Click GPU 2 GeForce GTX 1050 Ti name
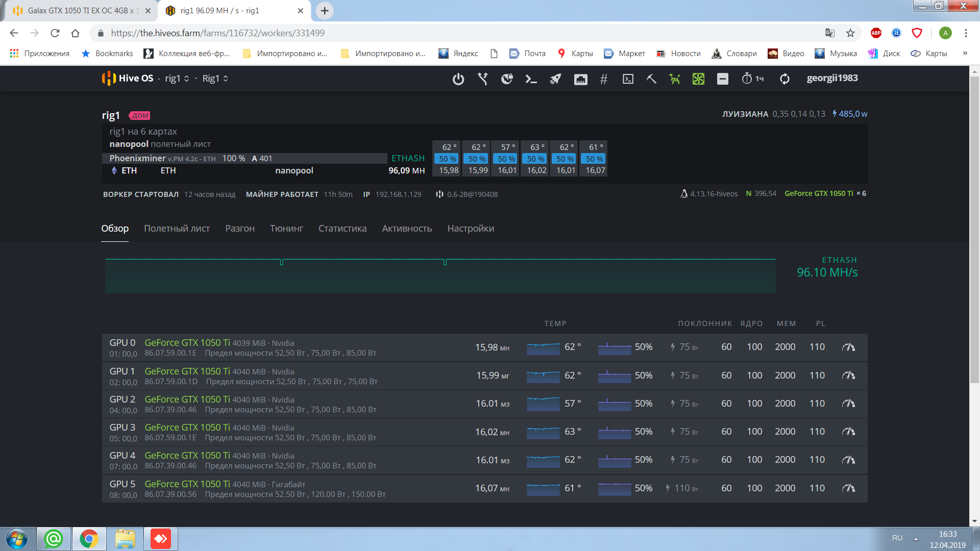This screenshot has height=551, width=980. tap(187, 399)
